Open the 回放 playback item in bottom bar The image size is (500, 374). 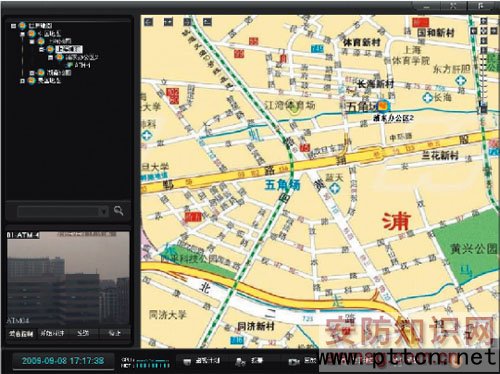click(302, 361)
